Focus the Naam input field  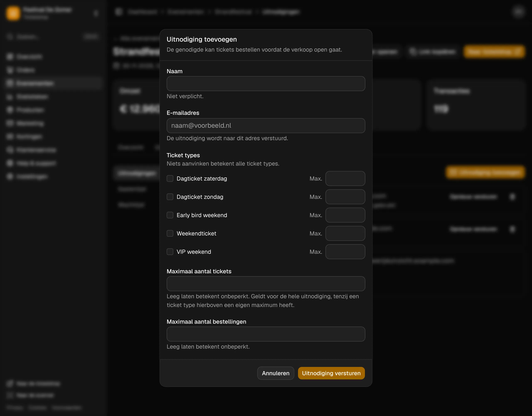(x=266, y=84)
